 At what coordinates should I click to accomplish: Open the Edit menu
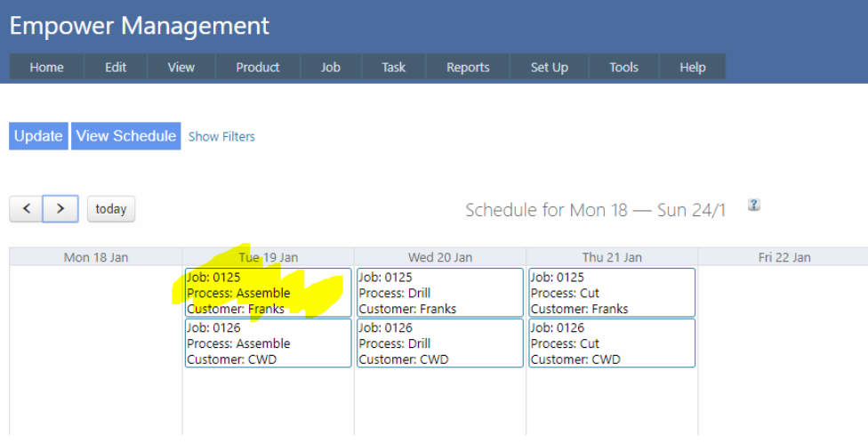[116, 68]
